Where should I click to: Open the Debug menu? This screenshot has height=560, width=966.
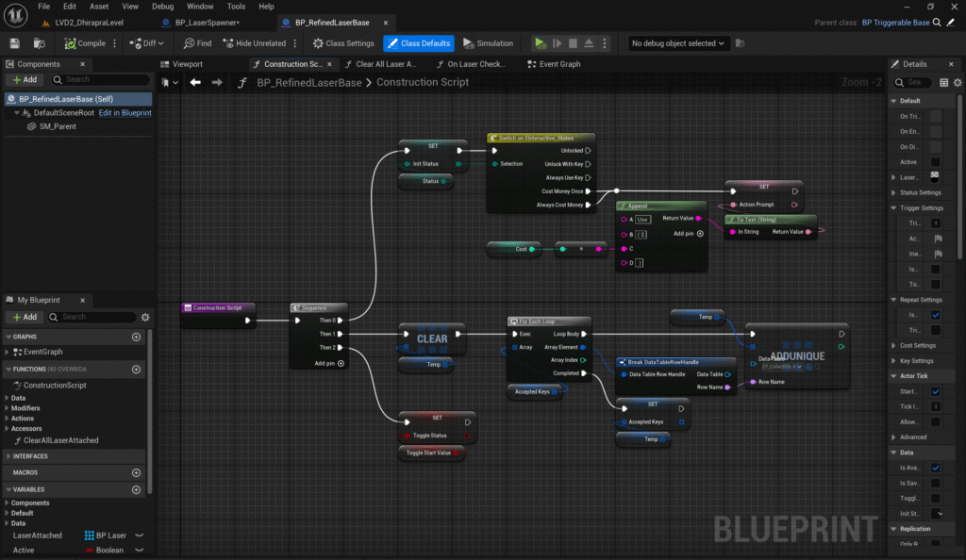(162, 7)
